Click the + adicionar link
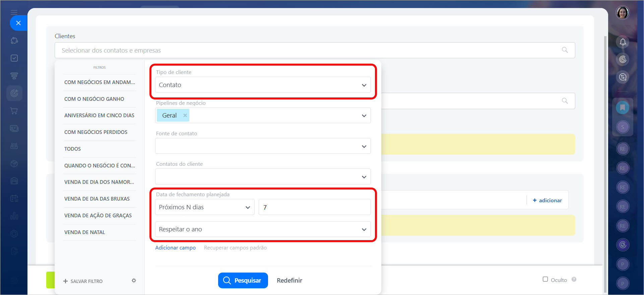The width and height of the screenshot is (644, 295). click(548, 200)
